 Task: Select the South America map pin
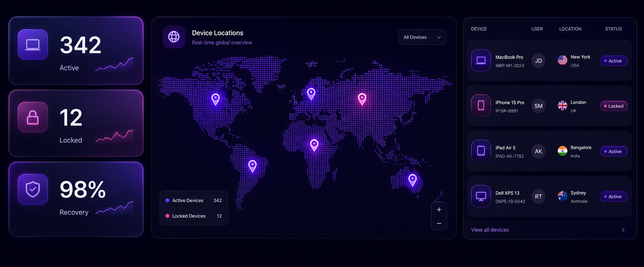pos(252,166)
